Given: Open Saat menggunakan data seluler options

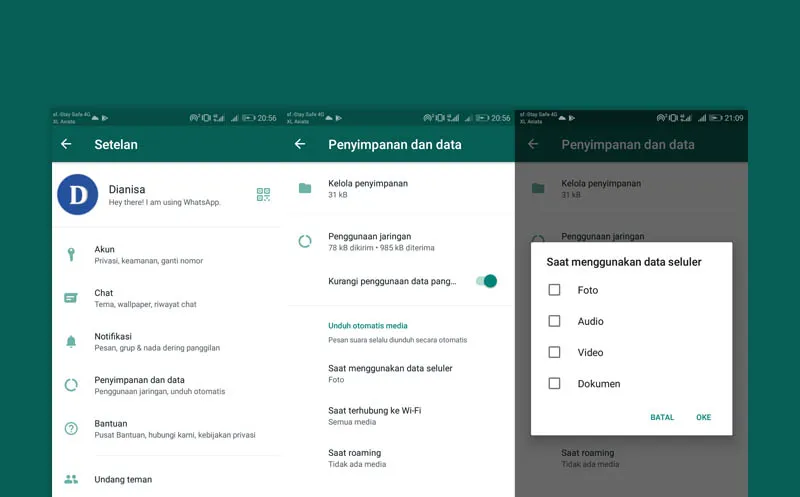Looking at the screenshot, I should click(390, 373).
